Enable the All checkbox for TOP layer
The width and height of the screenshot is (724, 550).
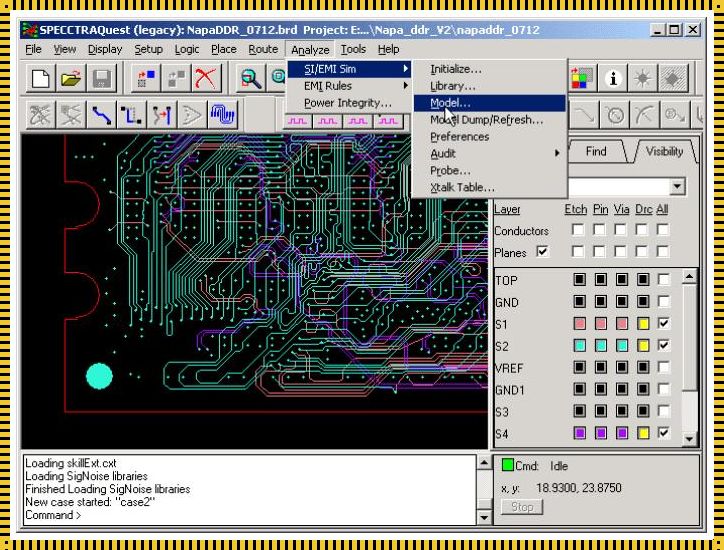[664, 279]
